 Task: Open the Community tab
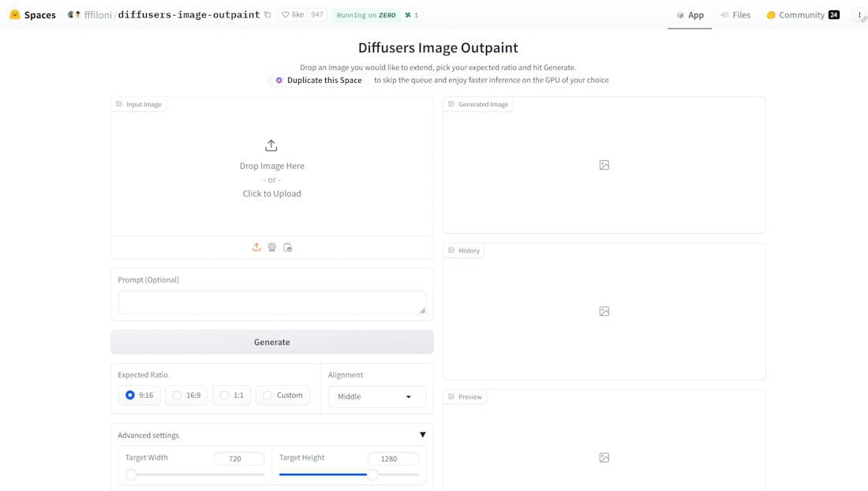[x=802, y=15]
